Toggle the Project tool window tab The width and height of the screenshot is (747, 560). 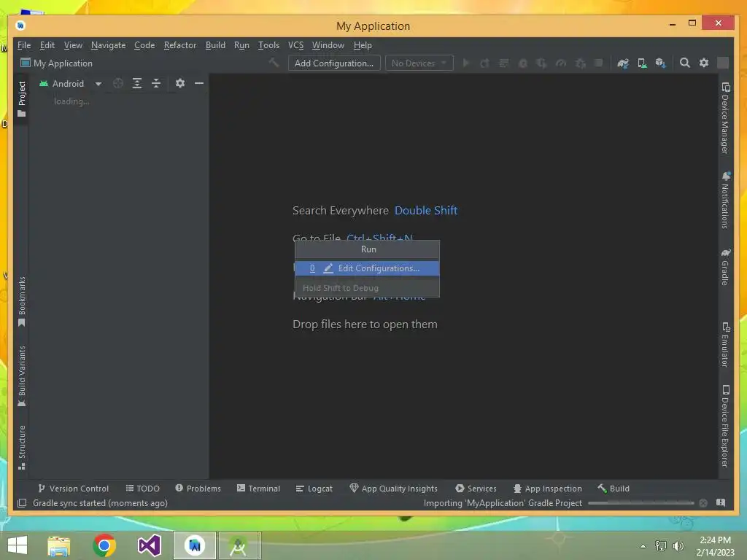(21, 99)
